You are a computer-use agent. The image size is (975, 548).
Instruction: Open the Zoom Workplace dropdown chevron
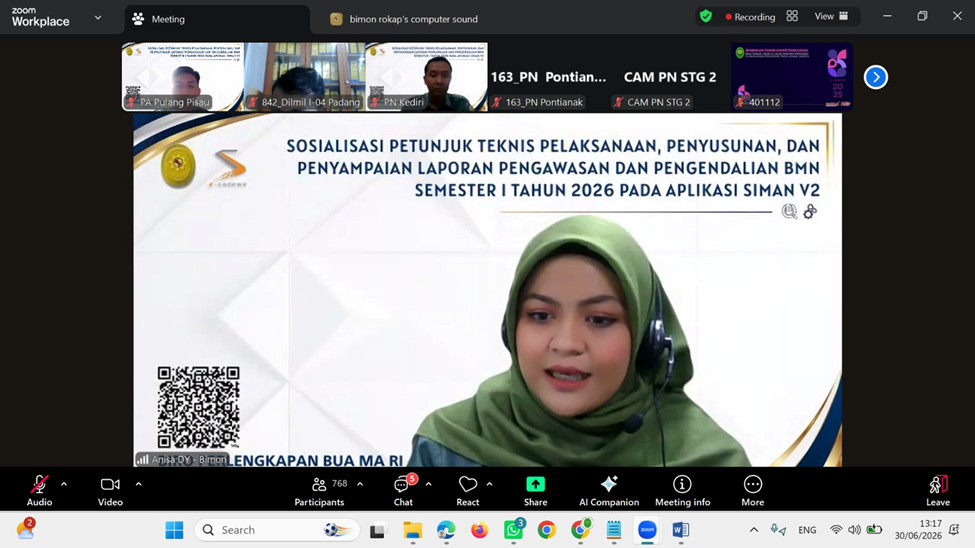pos(98,17)
